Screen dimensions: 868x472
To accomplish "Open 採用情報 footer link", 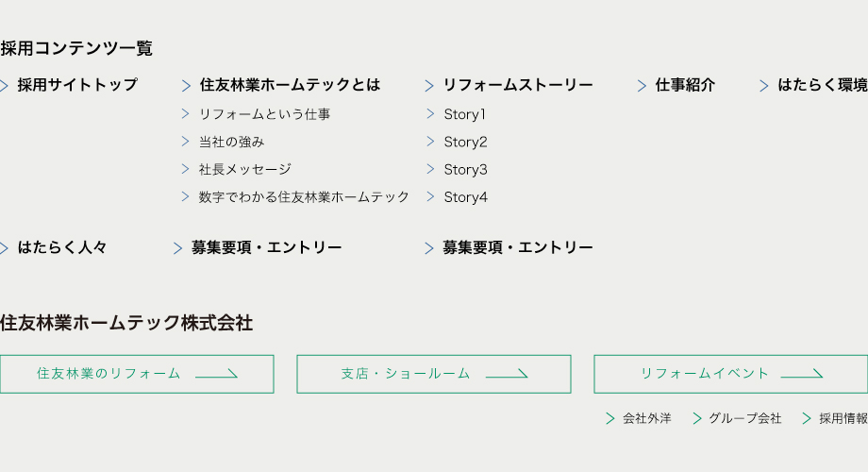I will [x=843, y=418].
